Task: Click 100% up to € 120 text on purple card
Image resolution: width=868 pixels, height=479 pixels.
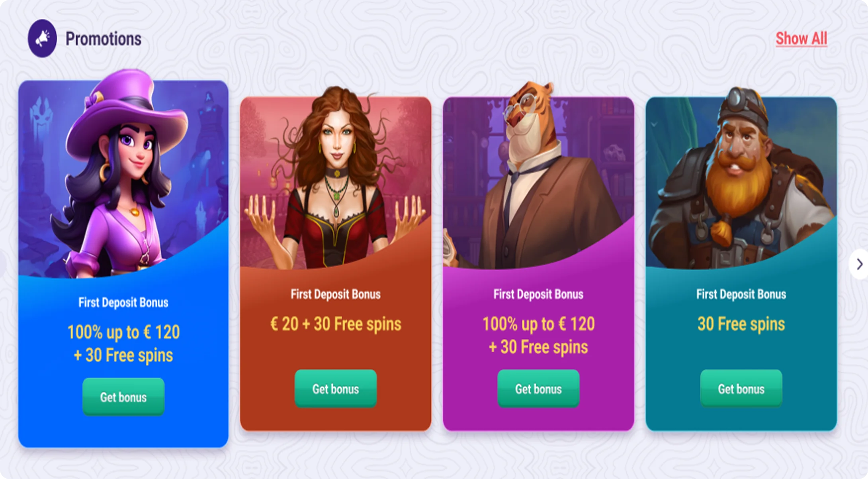Action: [538, 324]
